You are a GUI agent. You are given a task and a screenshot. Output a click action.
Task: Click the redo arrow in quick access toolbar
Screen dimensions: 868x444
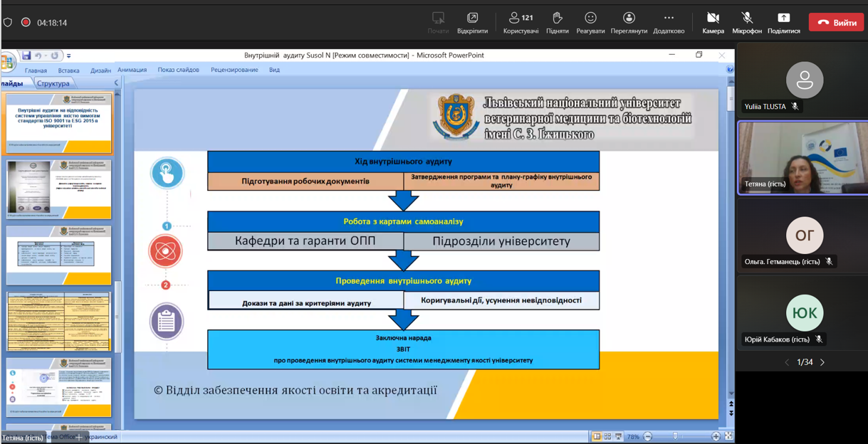55,55
